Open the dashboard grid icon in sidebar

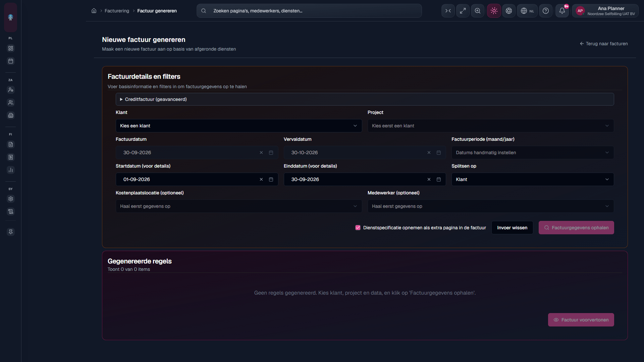11,48
